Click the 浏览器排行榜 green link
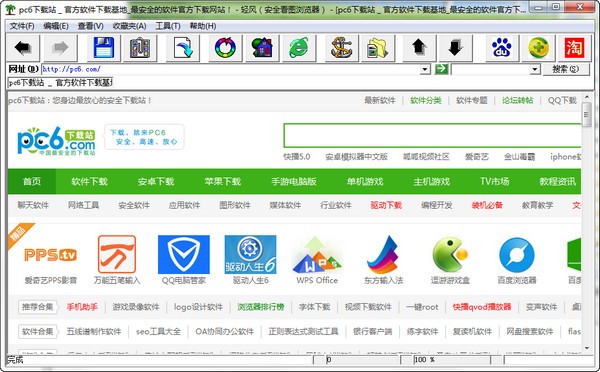600x372 pixels. coord(261,307)
